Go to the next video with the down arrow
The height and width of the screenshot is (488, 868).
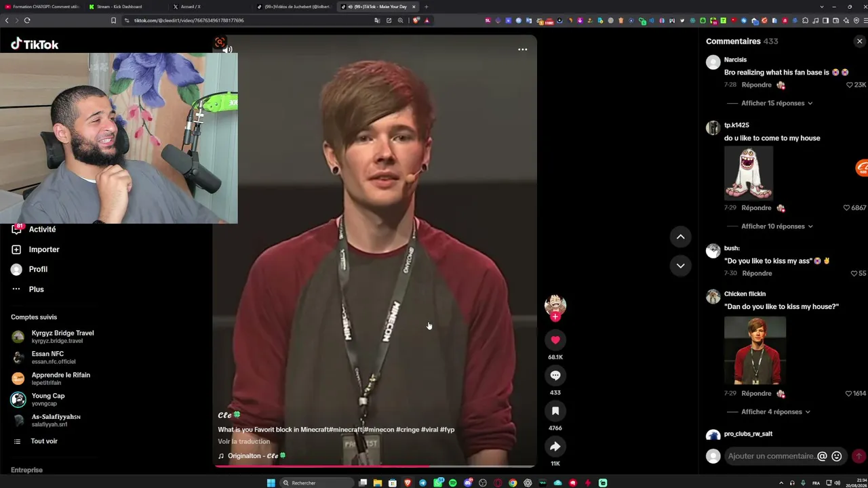[x=680, y=265]
